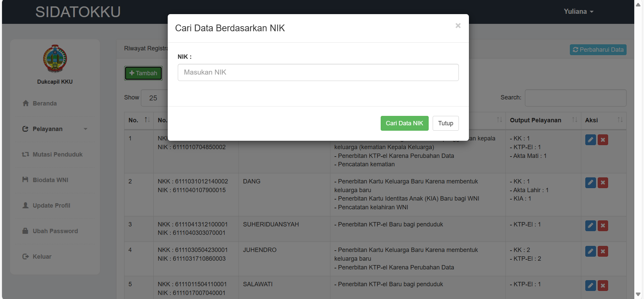Click the red delete icon for row 2

(x=603, y=183)
